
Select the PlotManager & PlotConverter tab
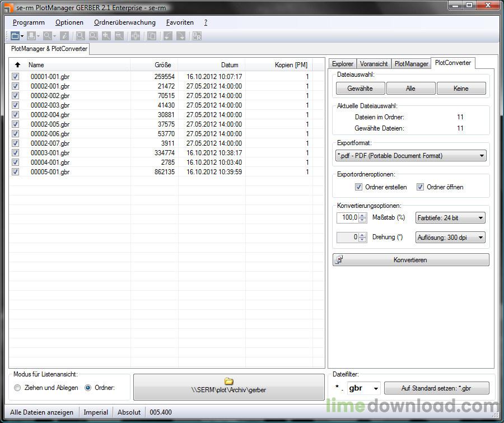click(x=49, y=49)
